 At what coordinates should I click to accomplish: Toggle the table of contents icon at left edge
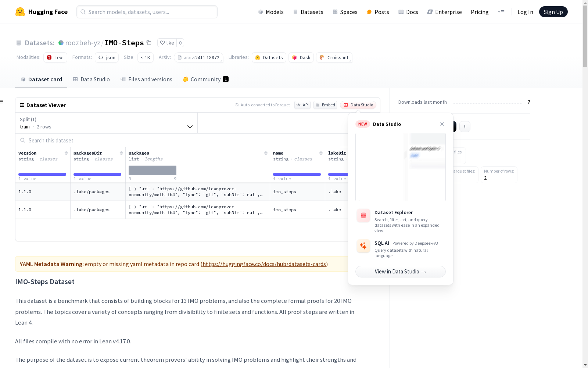pos(1,102)
